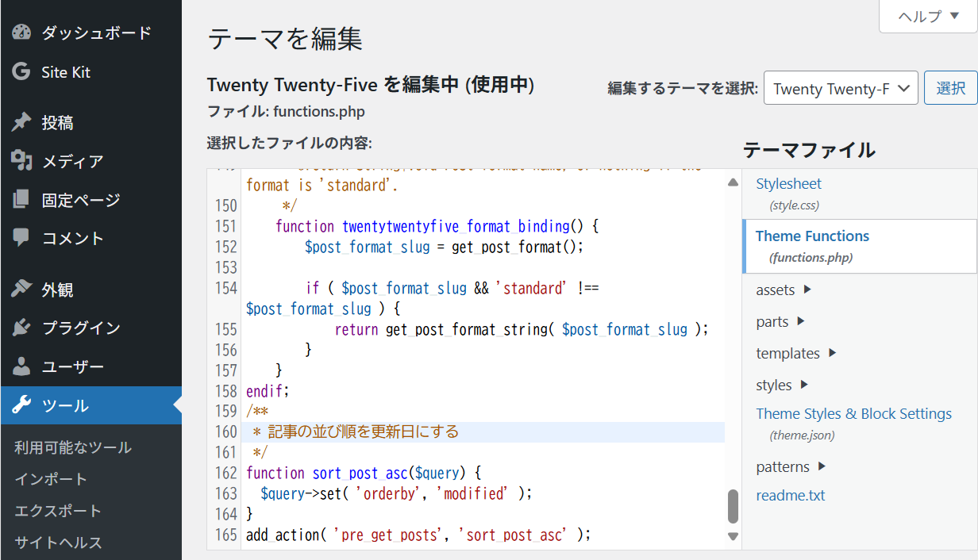The image size is (978, 560).
Task: Open the theme selection dropdown
Action: coord(841,88)
